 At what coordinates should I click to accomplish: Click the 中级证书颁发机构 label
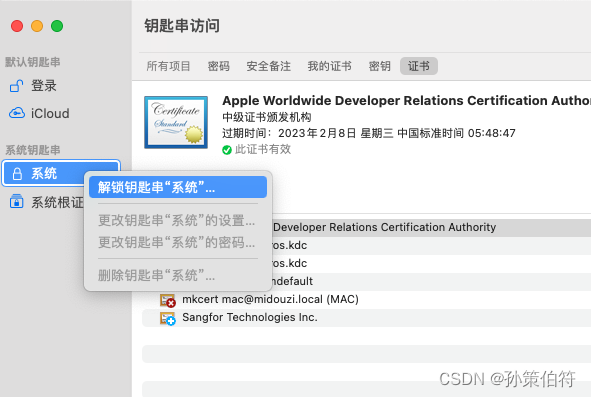[x=267, y=117]
